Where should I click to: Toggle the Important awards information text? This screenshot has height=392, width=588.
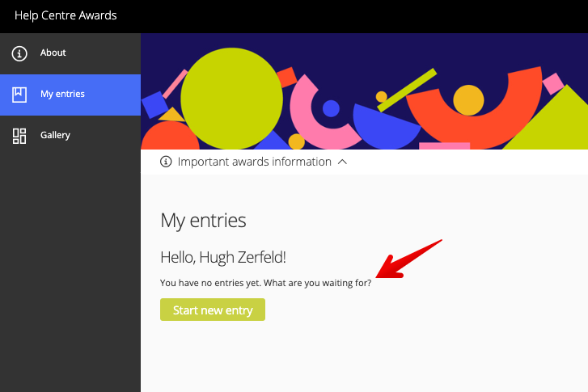pos(254,162)
